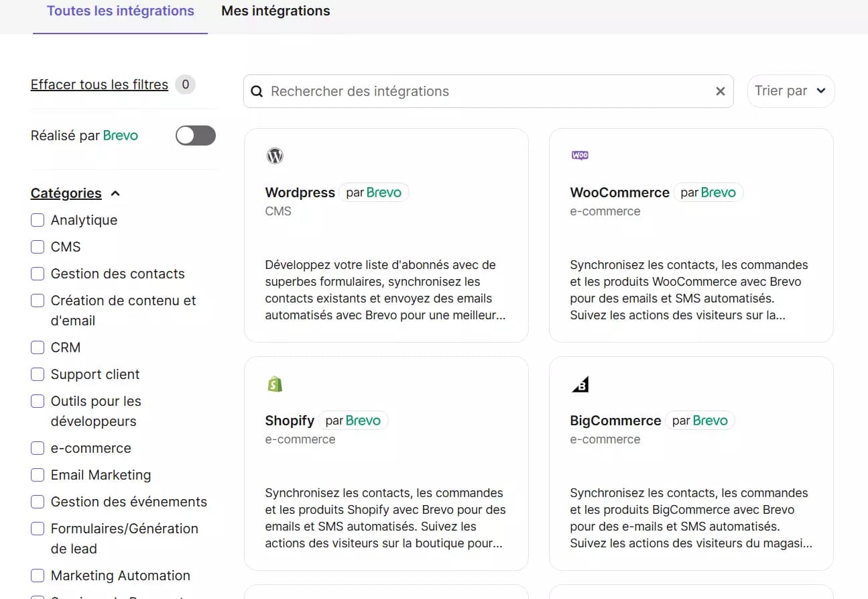Tick the Création de contenu et d'email checkbox
This screenshot has width=868, height=599.
pyautogui.click(x=38, y=301)
